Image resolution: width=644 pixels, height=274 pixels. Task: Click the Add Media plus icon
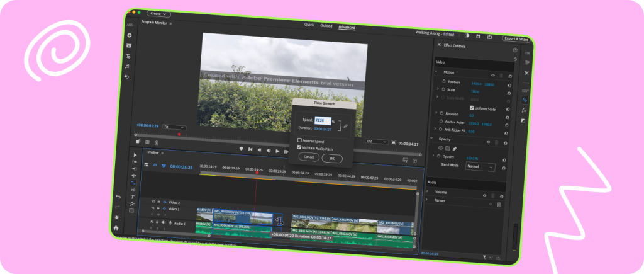coord(130,36)
